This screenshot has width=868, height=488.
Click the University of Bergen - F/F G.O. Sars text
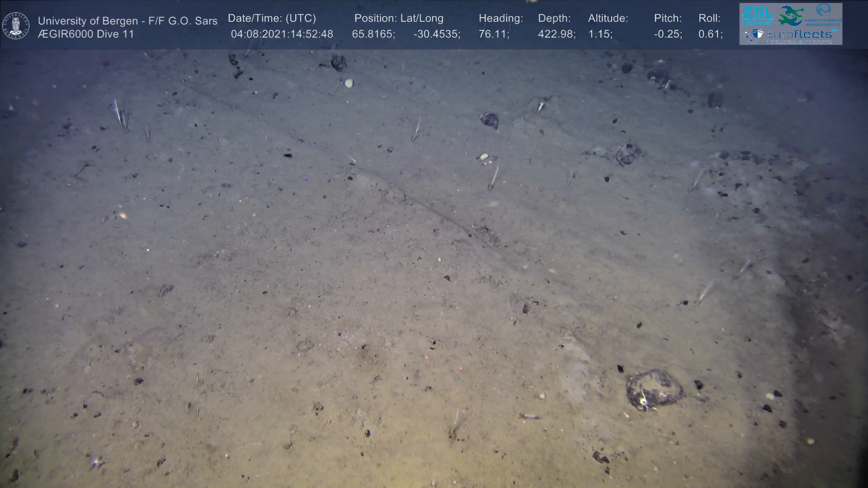point(127,21)
